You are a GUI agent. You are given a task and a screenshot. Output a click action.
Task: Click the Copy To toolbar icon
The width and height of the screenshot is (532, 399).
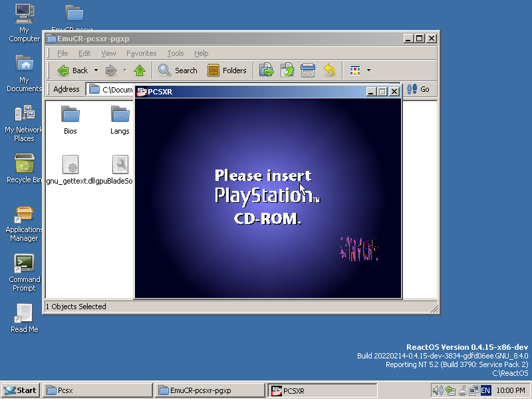point(287,70)
